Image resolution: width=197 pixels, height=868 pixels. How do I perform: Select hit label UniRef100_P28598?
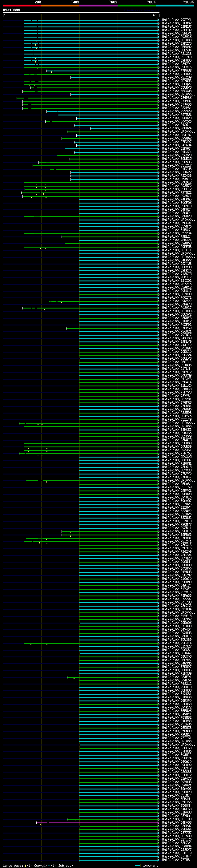177,412
